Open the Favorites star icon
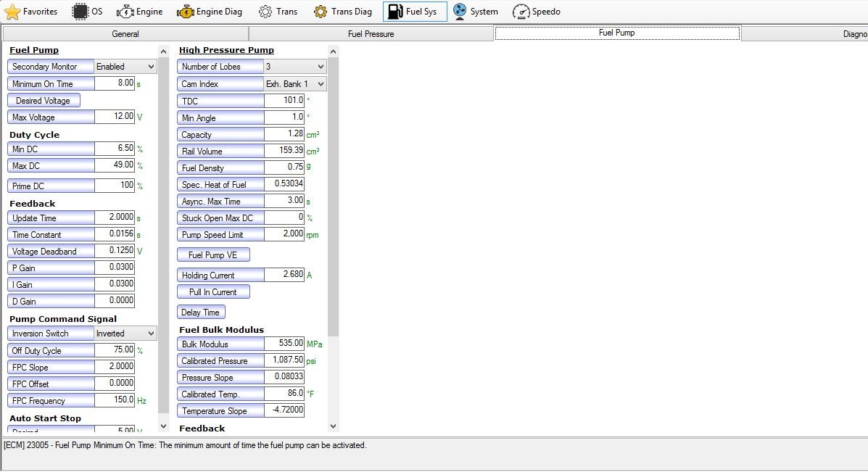This screenshot has width=868, height=472. (x=12, y=11)
